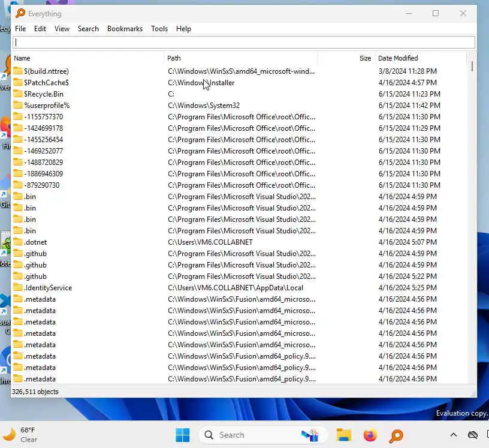Open Firefox from the taskbar
The width and height of the screenshot is (489, 448).
click(370, 435)
